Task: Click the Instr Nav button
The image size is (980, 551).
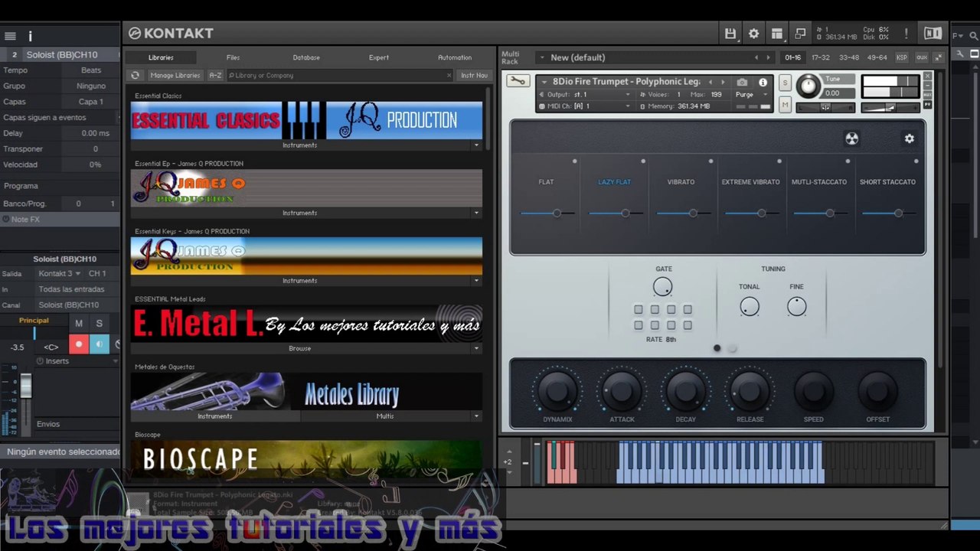Action: [x=474, y=75]
